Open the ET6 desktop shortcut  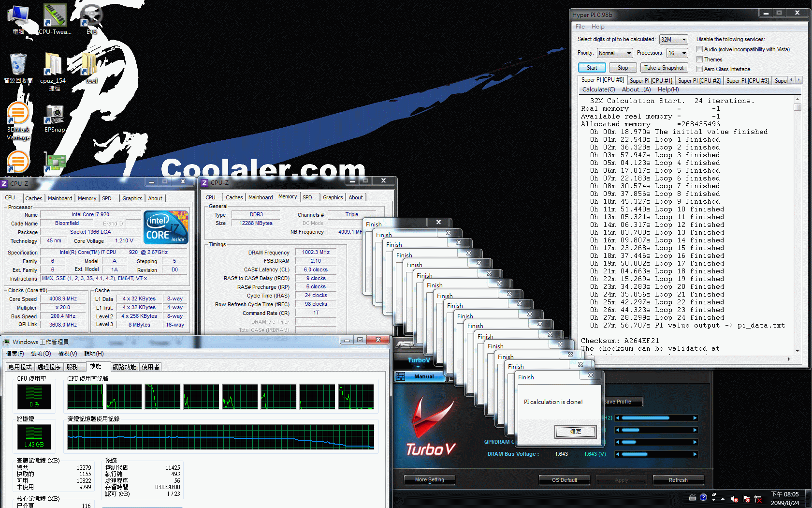click(91, 19)
